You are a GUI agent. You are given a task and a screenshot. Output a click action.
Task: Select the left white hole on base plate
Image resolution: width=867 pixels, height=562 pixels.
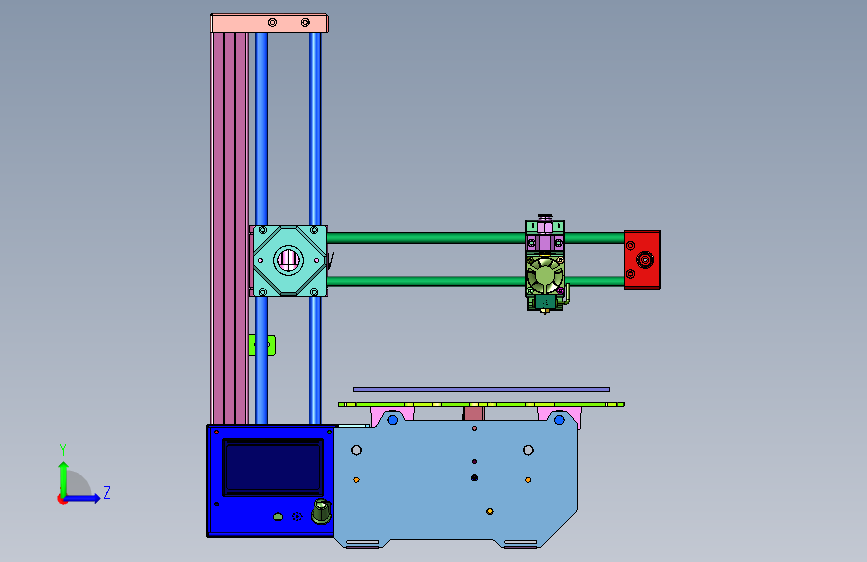click(x=357, y=450)
